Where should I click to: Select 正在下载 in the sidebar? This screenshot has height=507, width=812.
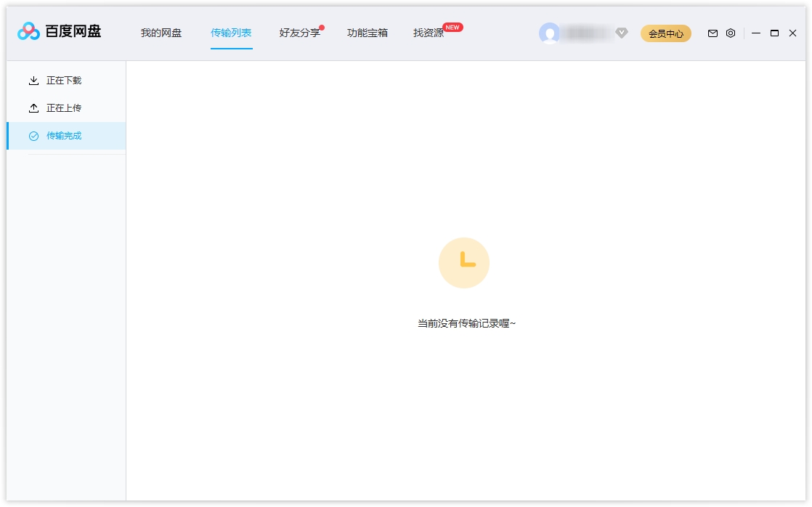[64, 81]
